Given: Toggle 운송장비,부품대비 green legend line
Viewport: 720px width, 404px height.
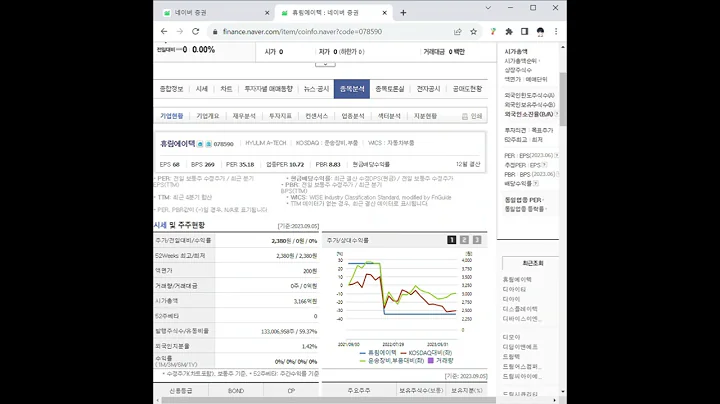Looking at the screenshot, I should (x=392, y=361).
